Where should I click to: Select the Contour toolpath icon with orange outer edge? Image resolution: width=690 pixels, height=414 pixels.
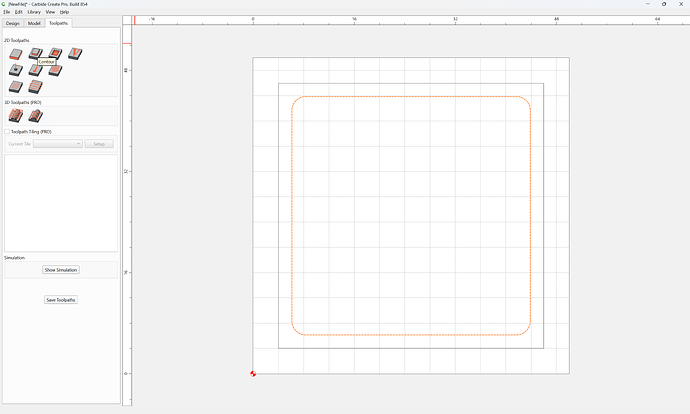(16, 54)
